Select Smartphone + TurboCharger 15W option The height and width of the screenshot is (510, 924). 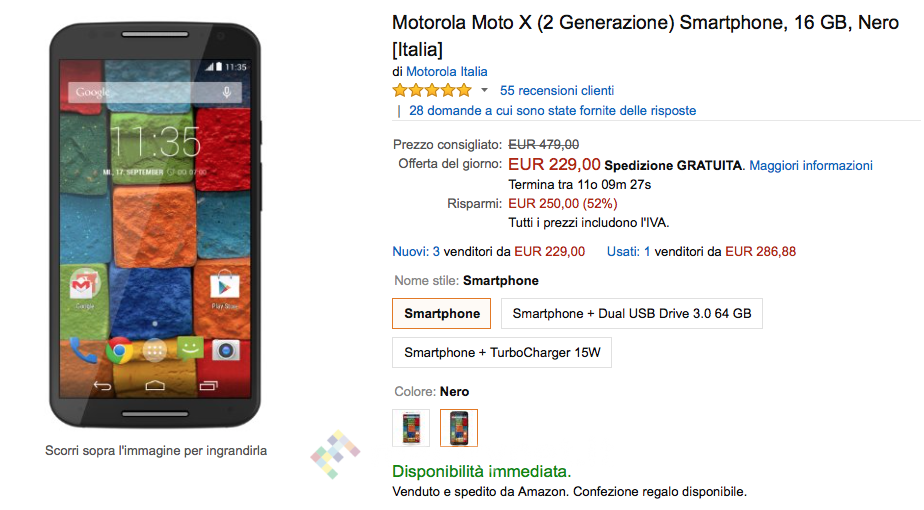pos(501,352)
